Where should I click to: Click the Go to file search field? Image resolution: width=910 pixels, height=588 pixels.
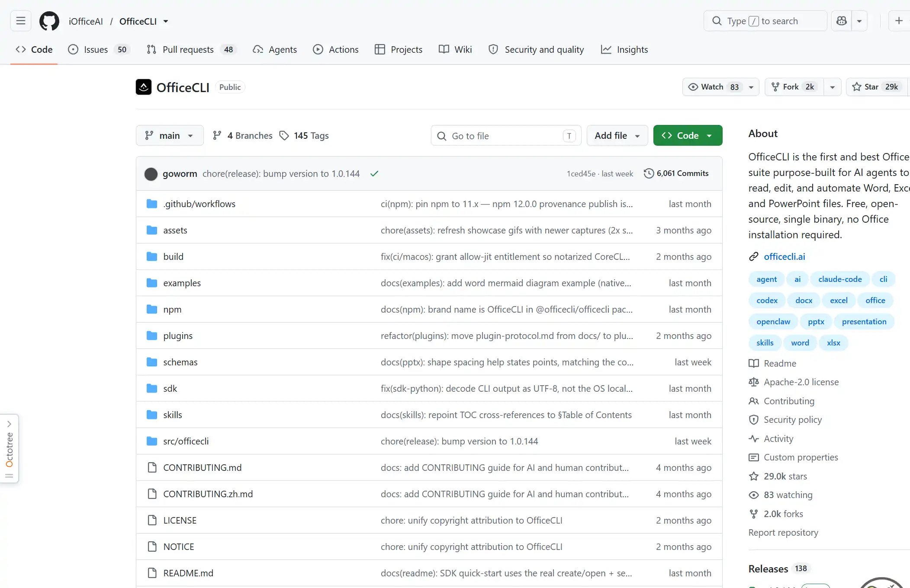506,136
